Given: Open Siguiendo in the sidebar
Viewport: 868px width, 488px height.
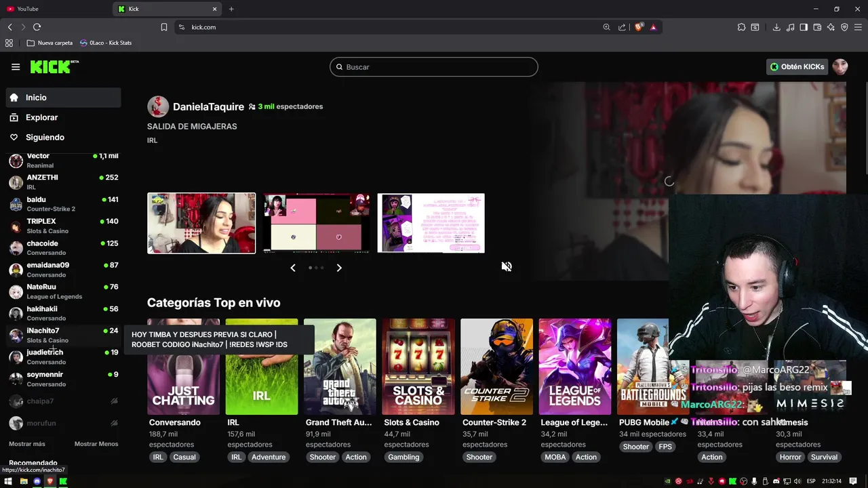Looking at the screenshot, I should [x=63, y=137].
